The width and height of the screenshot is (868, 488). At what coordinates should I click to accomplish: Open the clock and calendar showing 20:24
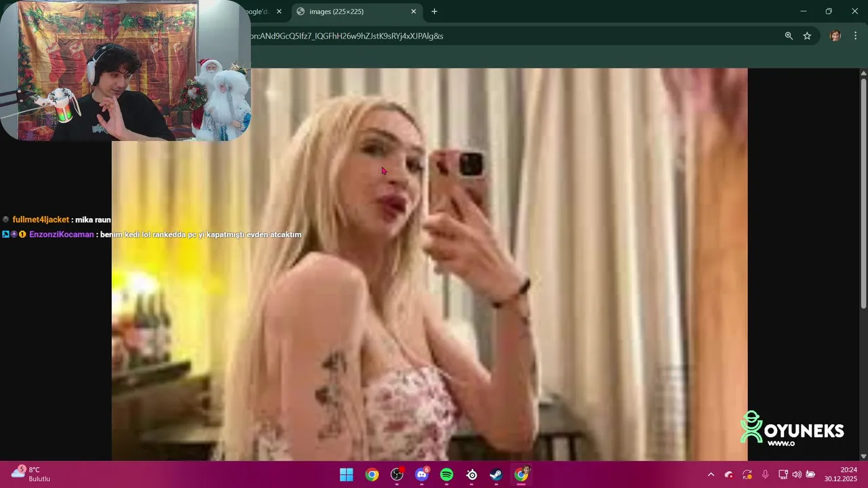click(840, 474)
